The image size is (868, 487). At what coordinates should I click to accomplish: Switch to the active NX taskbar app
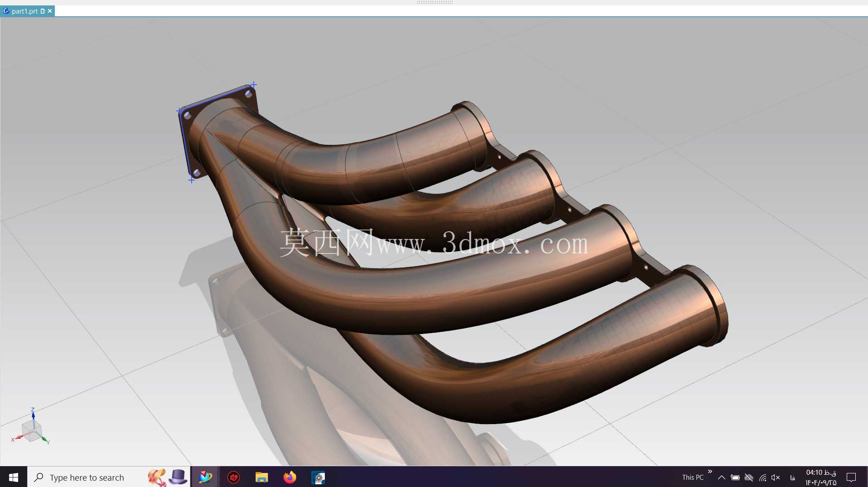pos(205,477)
